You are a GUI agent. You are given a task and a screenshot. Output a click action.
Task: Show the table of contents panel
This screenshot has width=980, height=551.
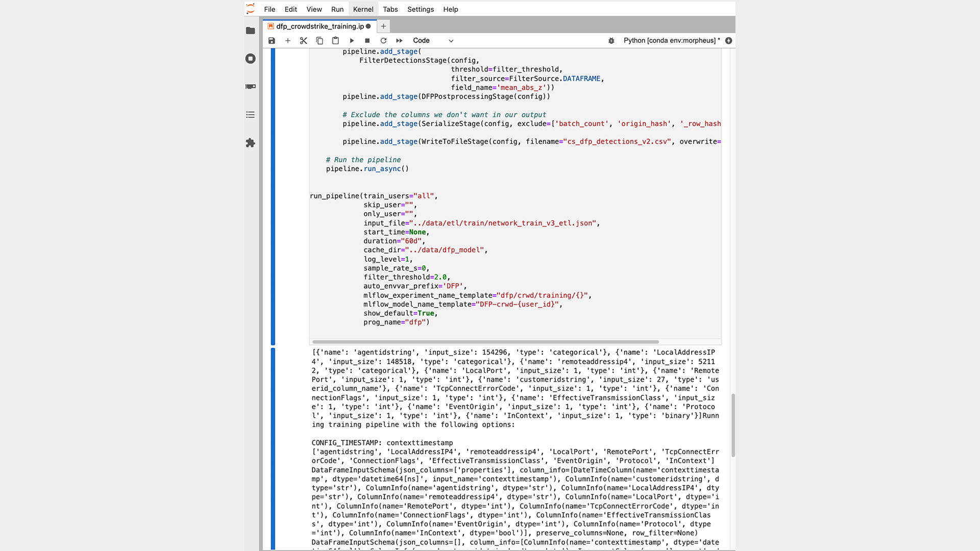250,115
